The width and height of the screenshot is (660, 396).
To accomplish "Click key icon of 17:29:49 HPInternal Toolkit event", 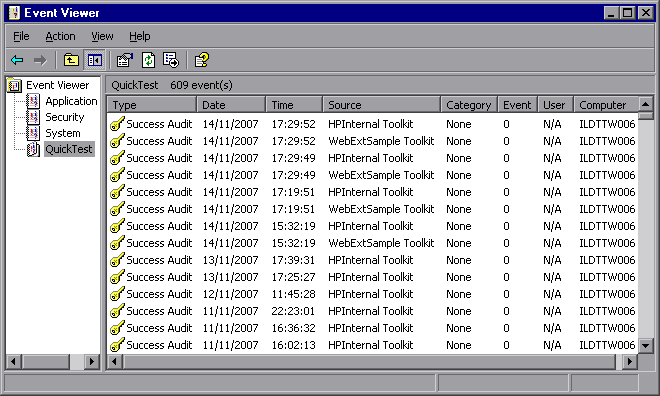I will click(117, 158).
